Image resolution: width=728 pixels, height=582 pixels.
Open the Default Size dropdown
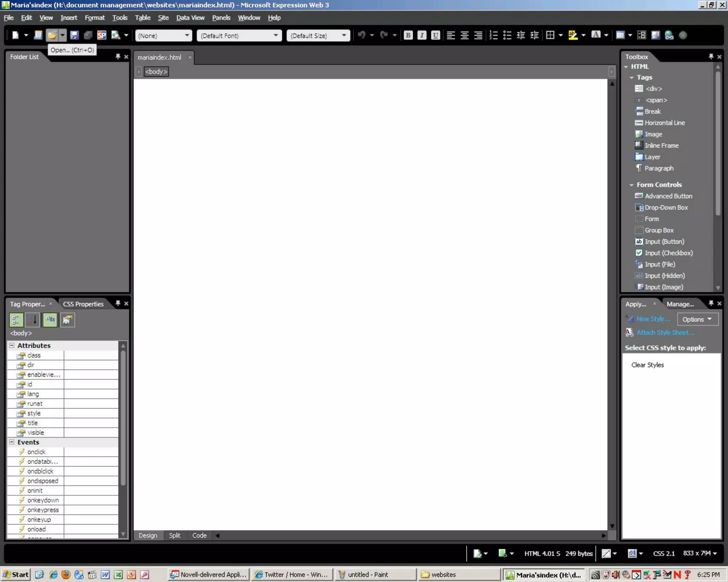pos(344,35)
